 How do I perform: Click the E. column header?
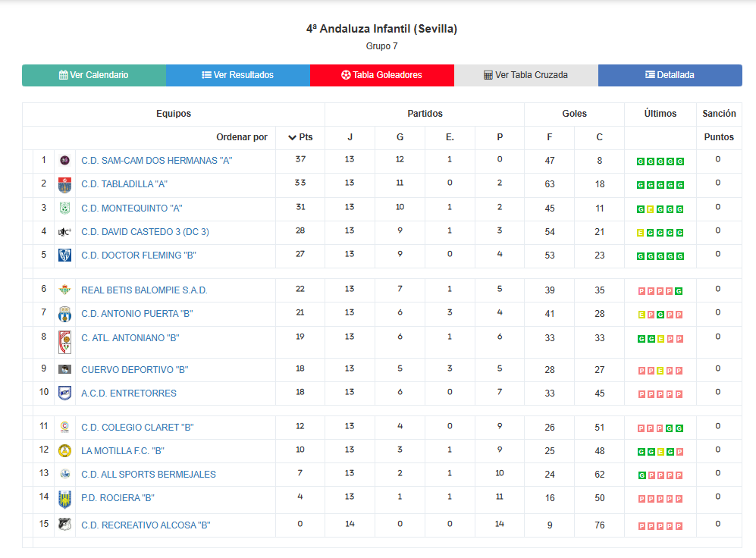point(450,137)
